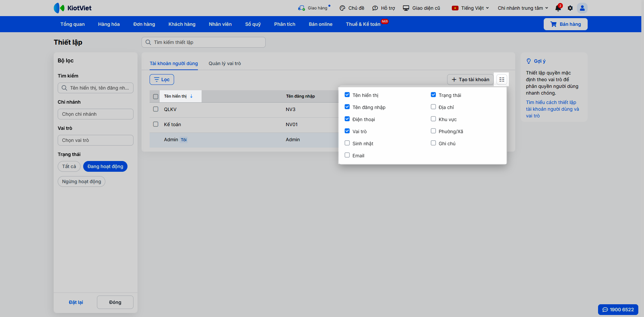The height and width of the screenshot is (317, 644).
Task: Click the Gợi ý lightbulb icon
Action: [529, 61]
